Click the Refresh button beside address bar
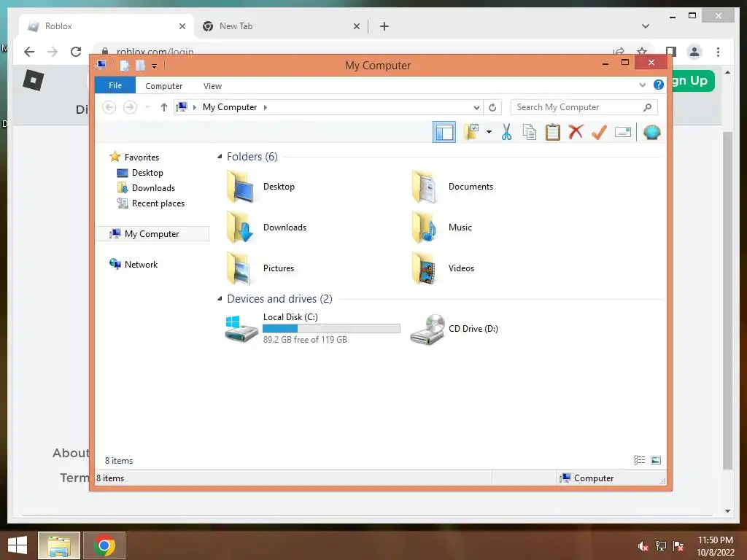The height and width of the screenshot is (560, 747). point(492,108)
